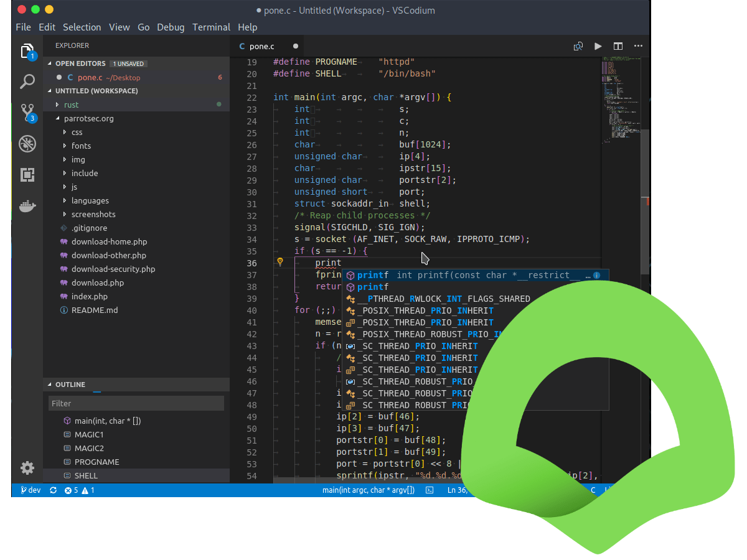
Task: Open download-other.php in explorer
Action: pos(136,255)
